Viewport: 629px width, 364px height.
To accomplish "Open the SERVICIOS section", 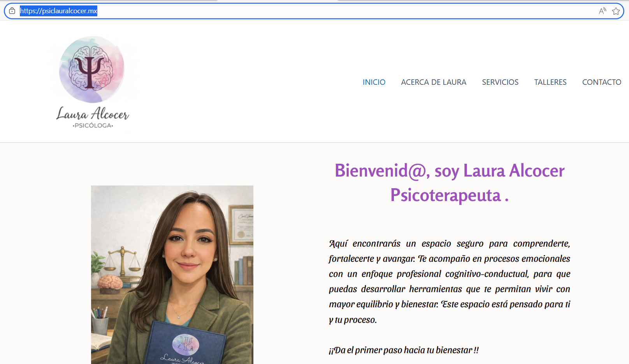I will pos(500,82).
